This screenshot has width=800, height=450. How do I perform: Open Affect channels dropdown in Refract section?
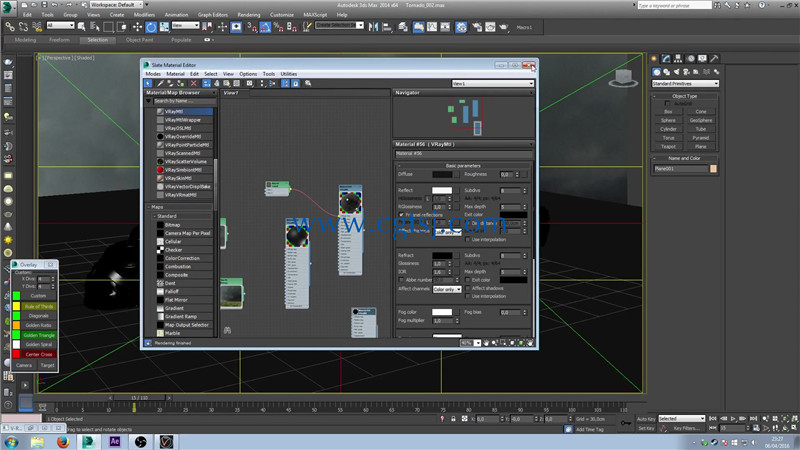447,289
